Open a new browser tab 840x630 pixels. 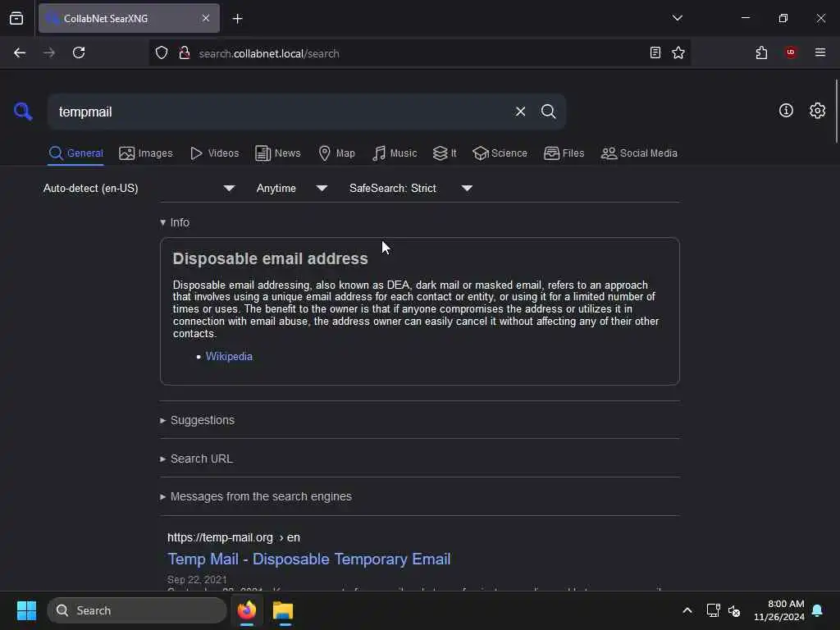point(237,19)
